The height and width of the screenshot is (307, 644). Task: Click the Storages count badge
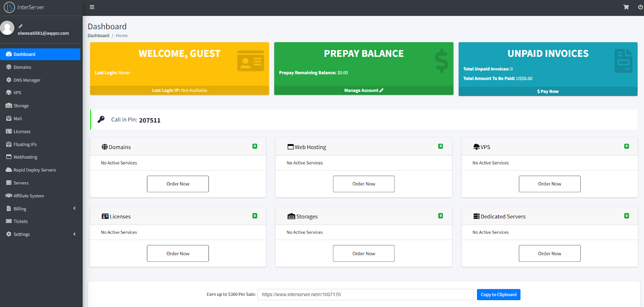click(440, 216)
